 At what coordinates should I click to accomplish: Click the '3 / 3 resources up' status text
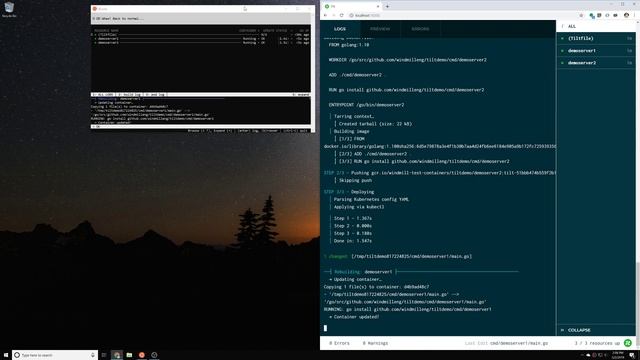coord(597,343)
